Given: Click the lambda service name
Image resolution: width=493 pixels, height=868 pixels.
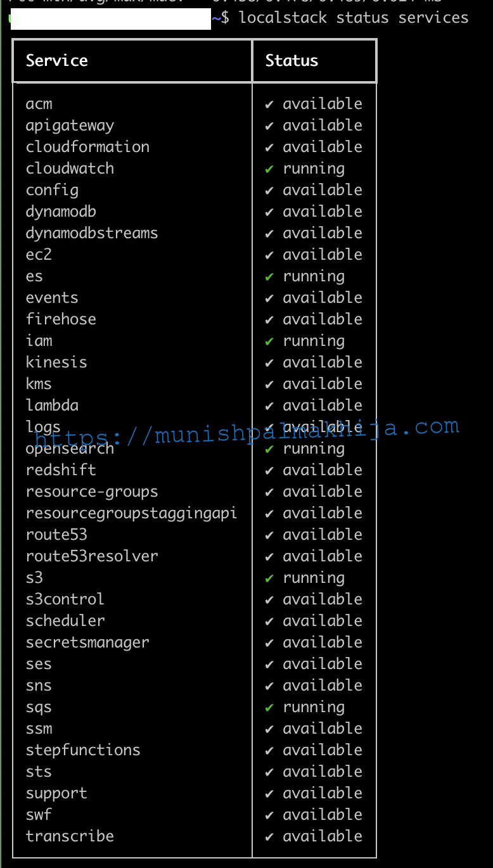Looking at the screenshot, I should point(52,405).
